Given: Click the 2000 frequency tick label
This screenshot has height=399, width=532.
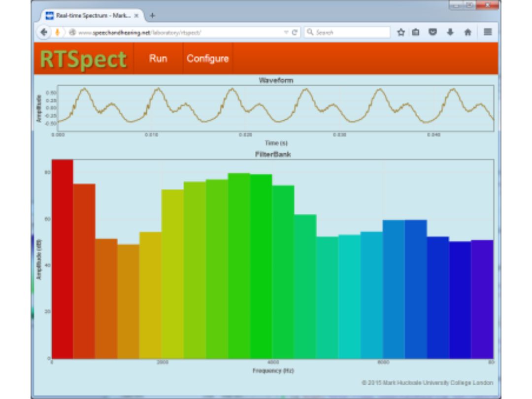Looking at the screenshot, I should [x=163, y=363].
